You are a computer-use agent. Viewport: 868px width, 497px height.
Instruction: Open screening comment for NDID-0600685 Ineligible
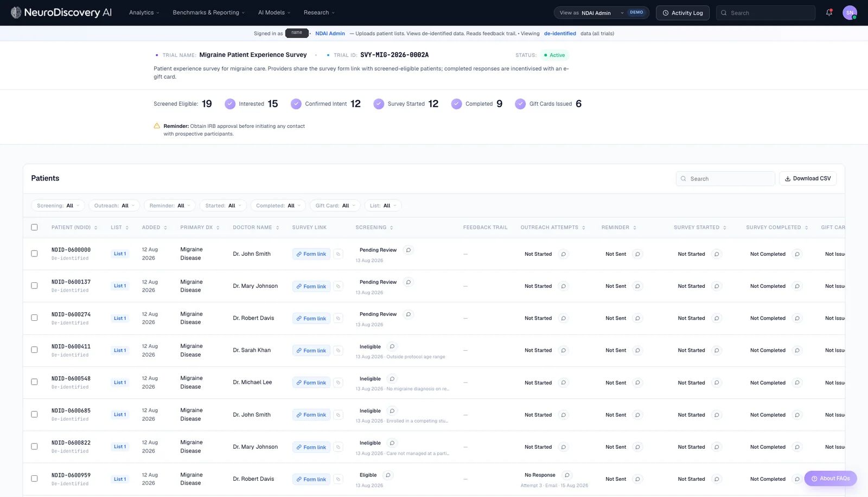(392, 411)
